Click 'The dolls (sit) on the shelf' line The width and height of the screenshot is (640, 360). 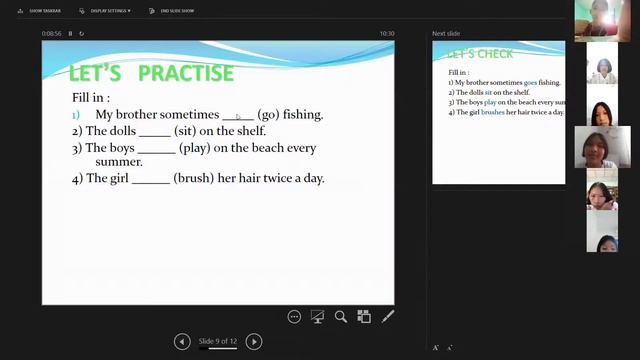pyautogui.click(x=169, y=131)
